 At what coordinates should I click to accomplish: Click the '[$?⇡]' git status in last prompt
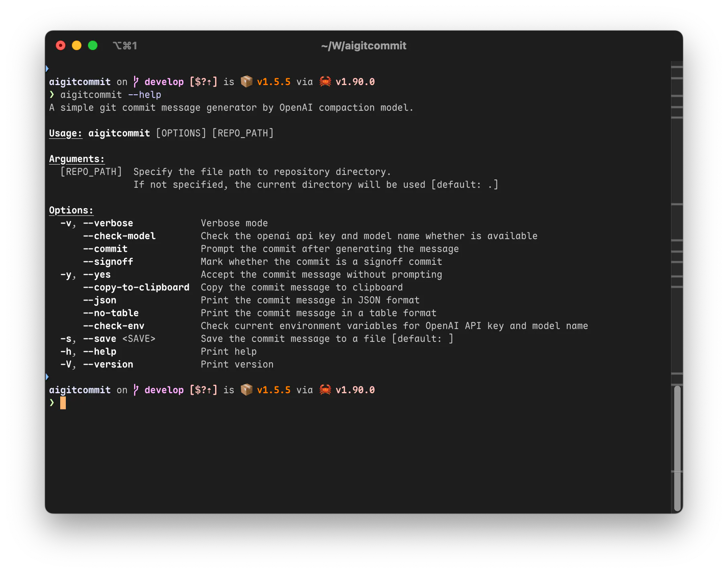[x=203, y=390]
